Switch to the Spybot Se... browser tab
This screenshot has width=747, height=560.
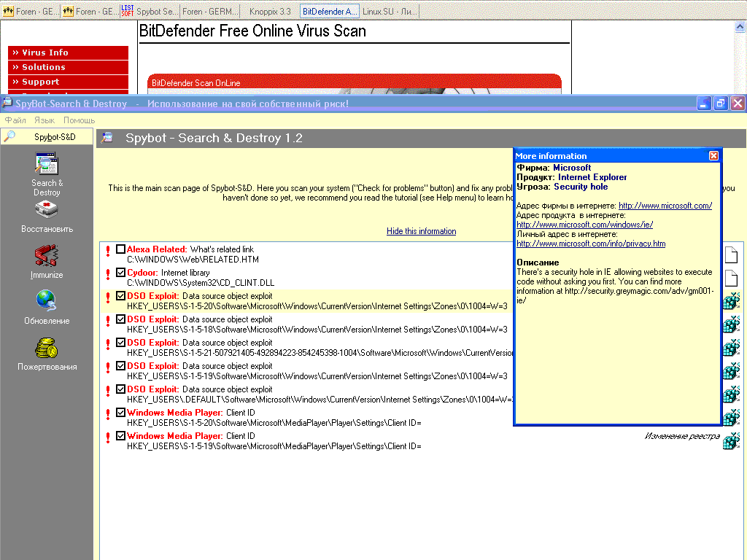pos(150,11)
